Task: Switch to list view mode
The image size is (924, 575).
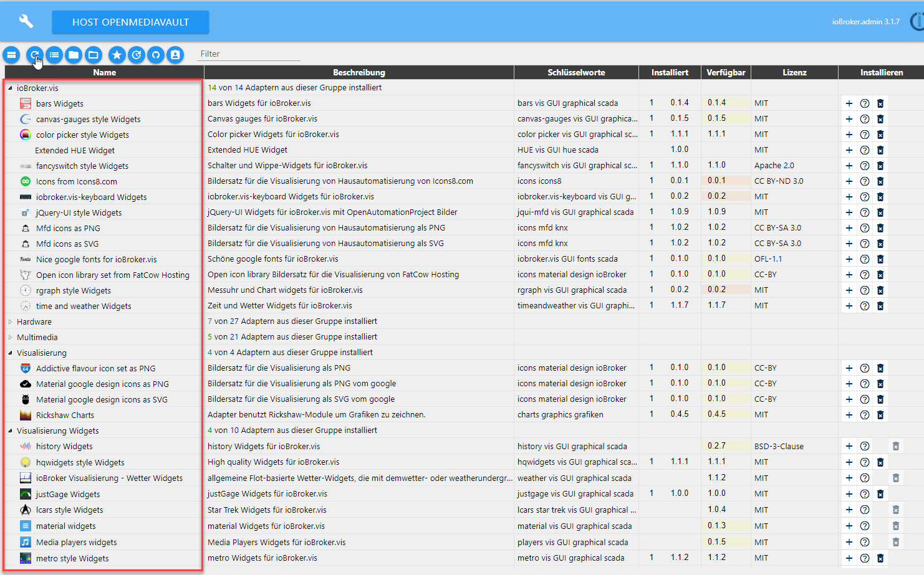Action: pos(54,55)
